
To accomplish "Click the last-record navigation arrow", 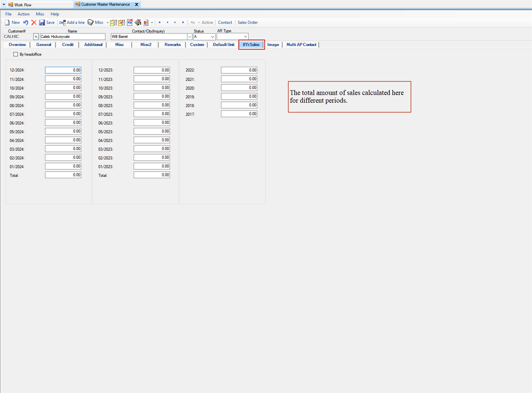I will pyautogui.click(x=183, y=22).
